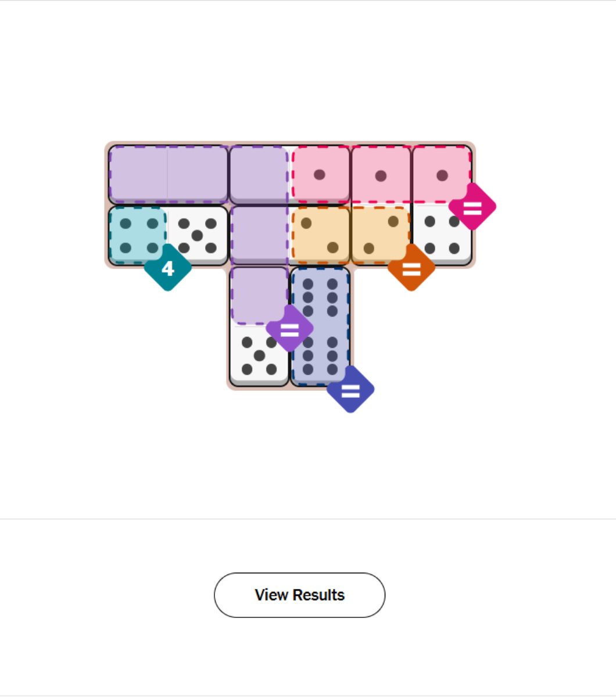
Task: Click the purple cell left of orange tiles
Action: click(x=259, y=235)
